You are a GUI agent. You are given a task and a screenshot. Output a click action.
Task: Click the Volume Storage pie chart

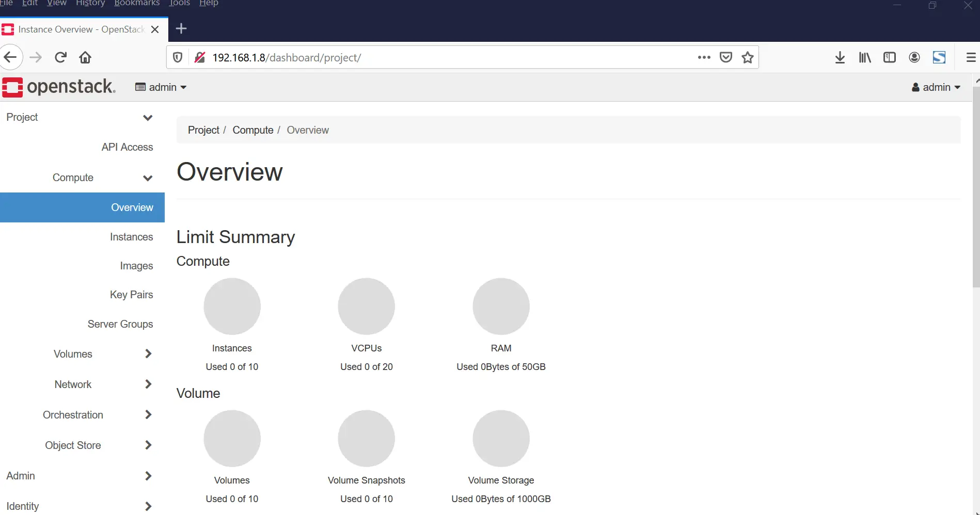[x=501, y=439]
